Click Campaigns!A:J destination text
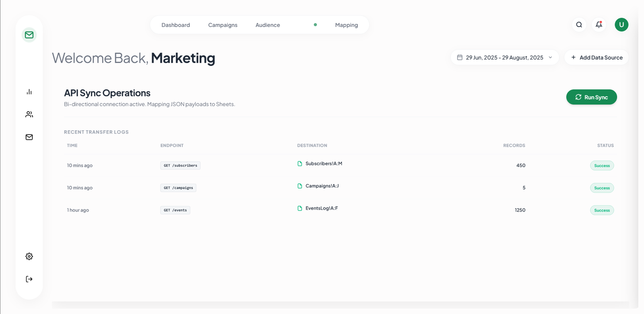The width and height of the screenshot is (644, 314). [322, 186]
